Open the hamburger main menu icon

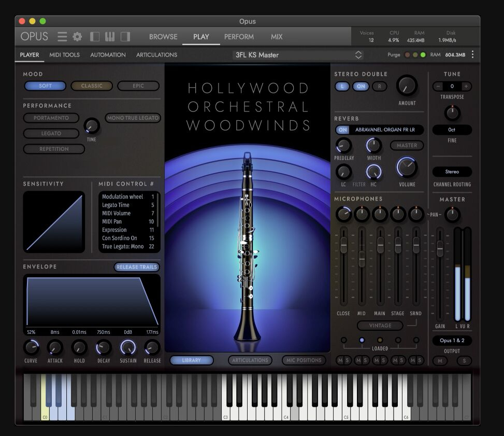click(x=62, y=37)
